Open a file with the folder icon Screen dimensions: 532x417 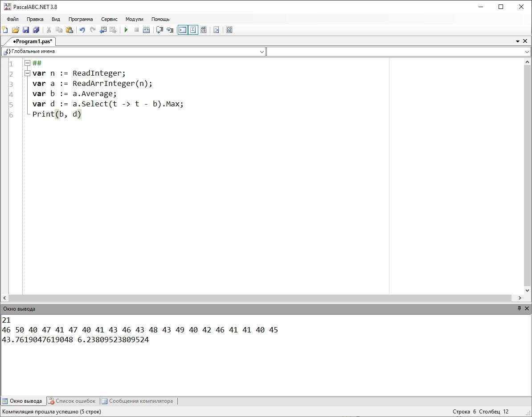click(15, 30)
